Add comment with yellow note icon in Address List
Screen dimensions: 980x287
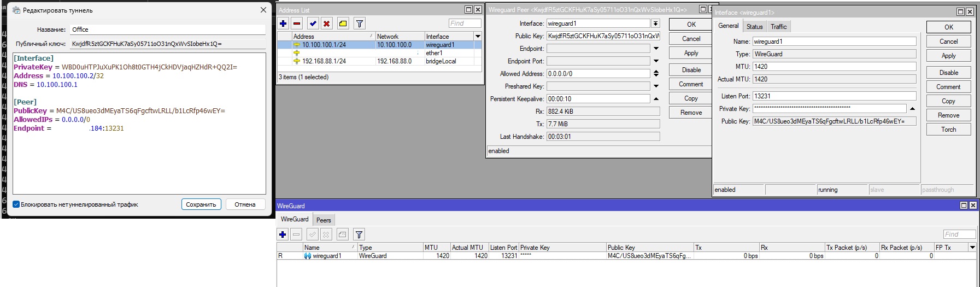pyautogui.click(x=343, y=24)
